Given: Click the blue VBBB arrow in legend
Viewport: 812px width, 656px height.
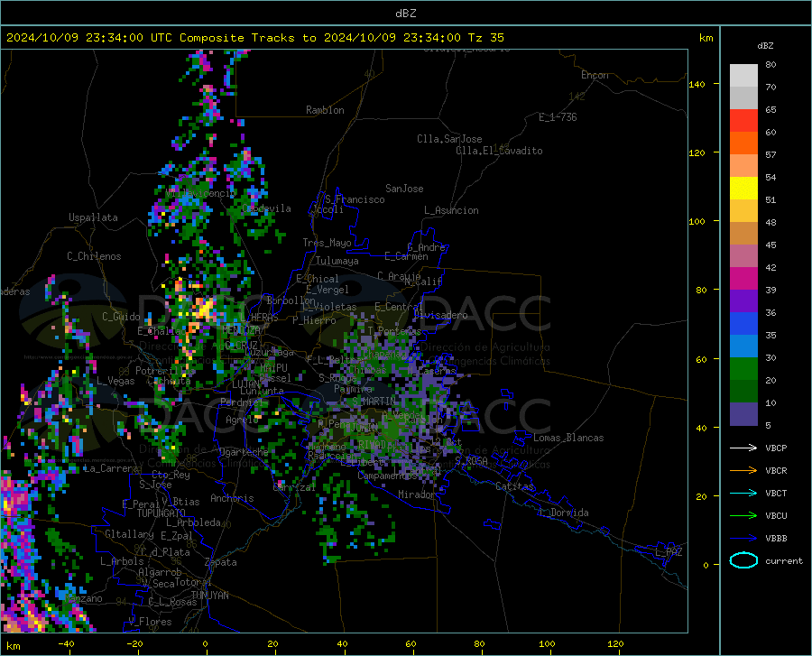Looking at the screenshot, I should coord(743,539).
